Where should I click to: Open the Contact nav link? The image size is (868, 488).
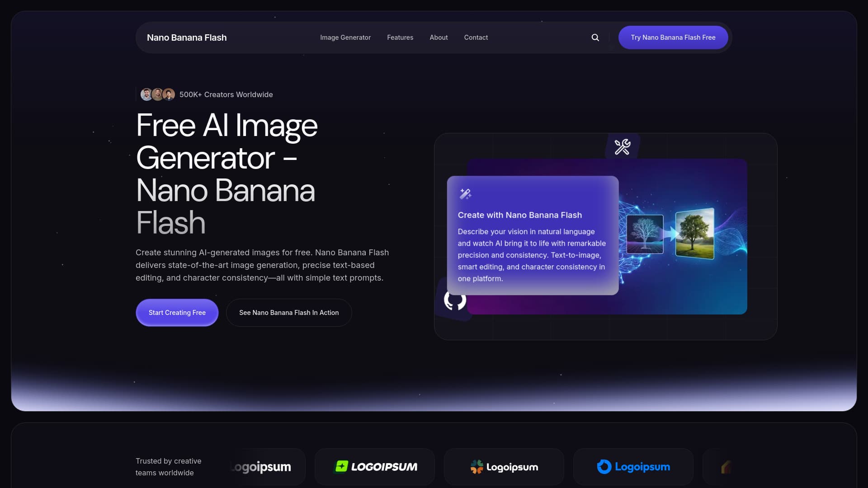tap(476, 38)
